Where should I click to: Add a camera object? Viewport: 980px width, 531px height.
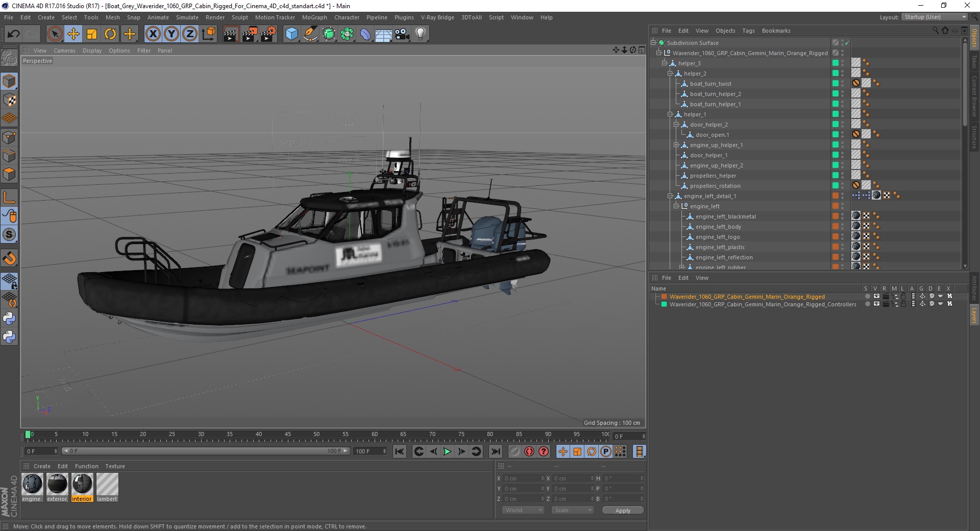402,34
